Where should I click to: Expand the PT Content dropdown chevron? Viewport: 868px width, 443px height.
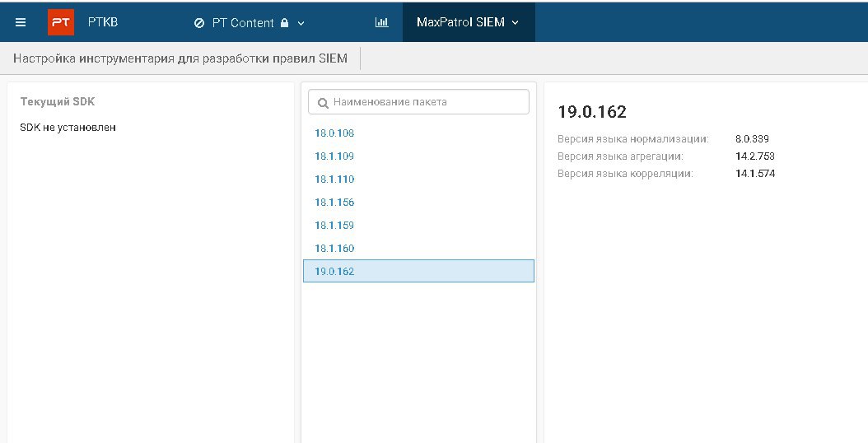coord(301,23)
